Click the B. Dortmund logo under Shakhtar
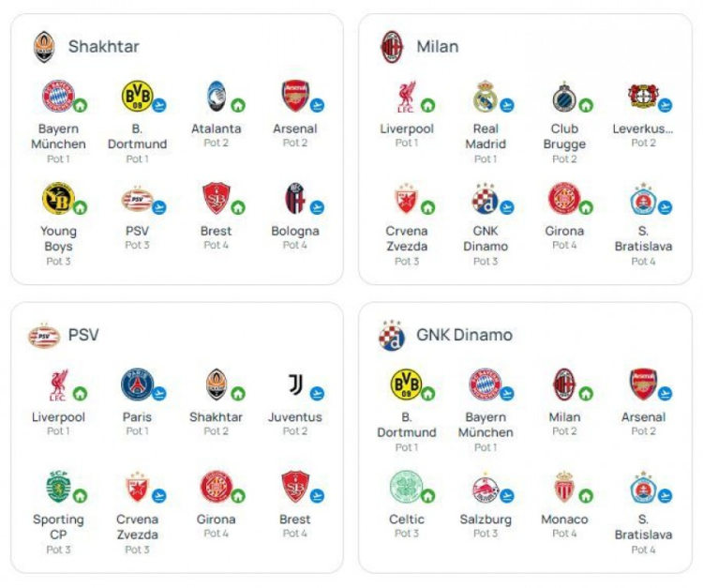Screen dimensions: 703x588 click(x=135, y=96)
